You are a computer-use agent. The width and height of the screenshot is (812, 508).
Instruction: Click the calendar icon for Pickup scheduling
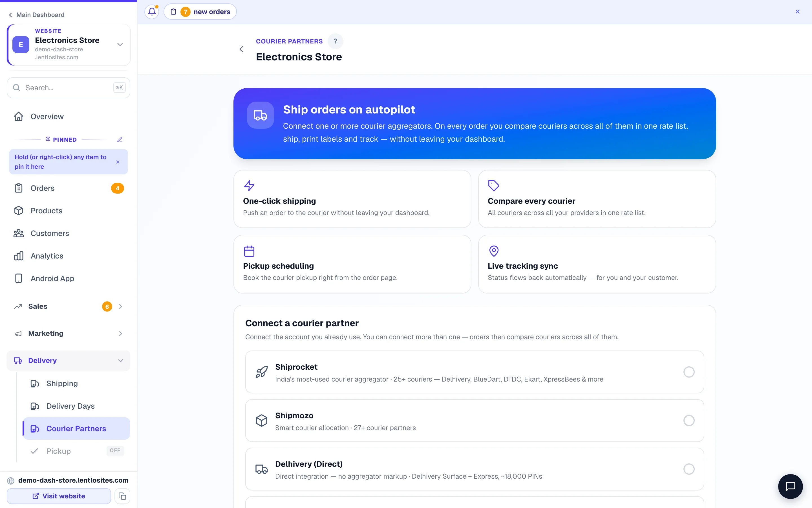[249, 251]
